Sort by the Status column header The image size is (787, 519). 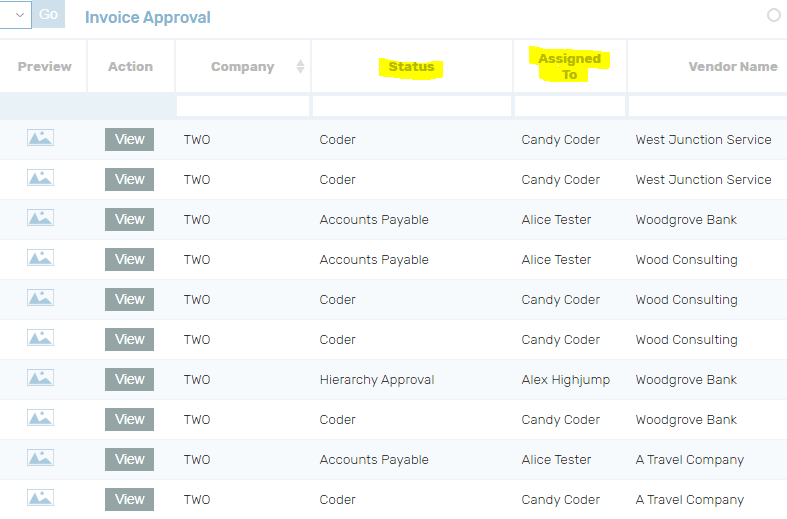(x=411, y=67)
